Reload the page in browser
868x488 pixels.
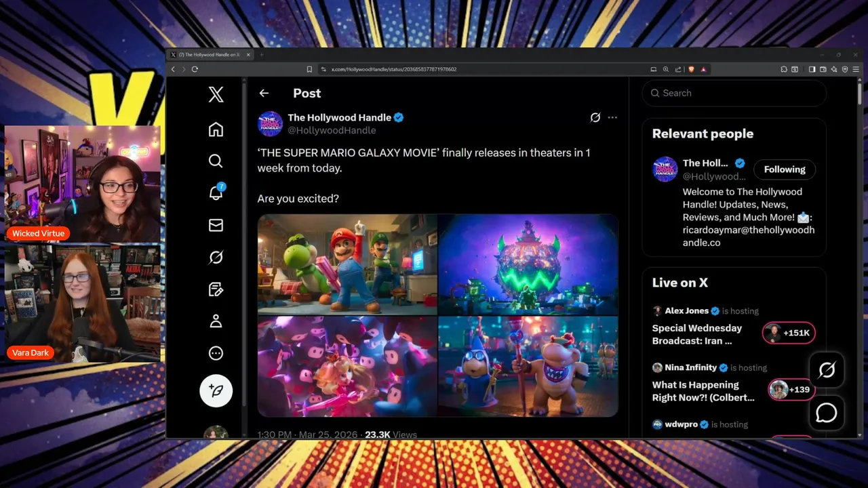(x=195, y=69)
